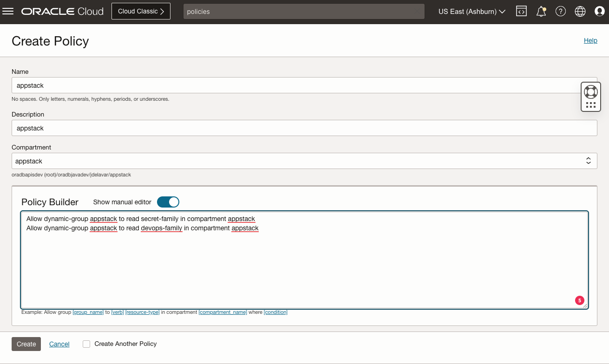This screenshot has width=609, height=364.
Task: Switch to Cloud Classic
Action: pos(141,11)
